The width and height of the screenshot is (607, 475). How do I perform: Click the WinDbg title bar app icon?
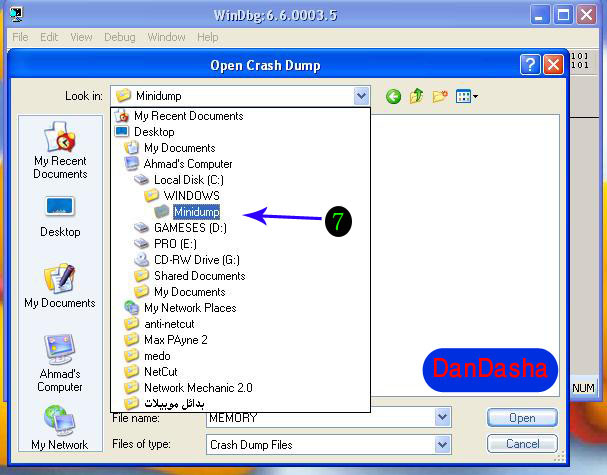tap(16, 15)
